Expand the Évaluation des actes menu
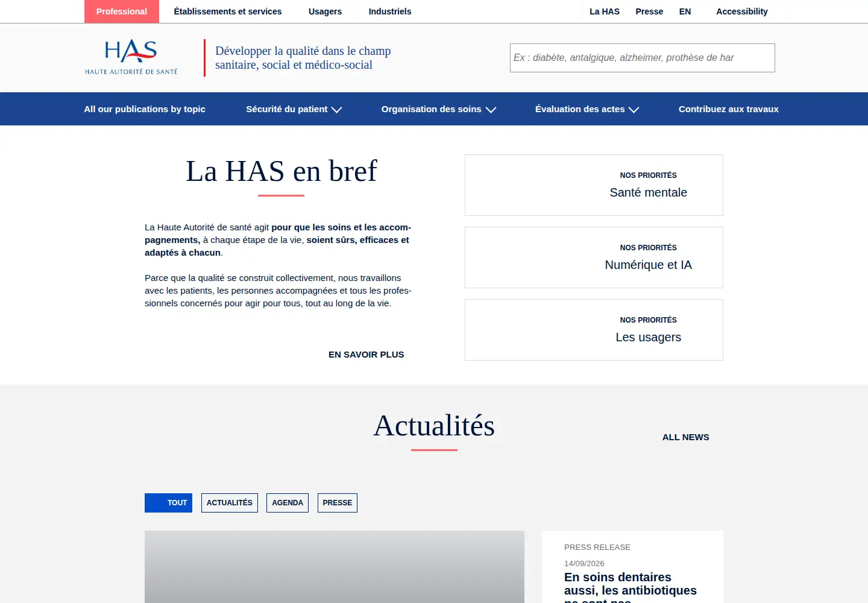This screenshot has width=868, height=603. point(587,109)
